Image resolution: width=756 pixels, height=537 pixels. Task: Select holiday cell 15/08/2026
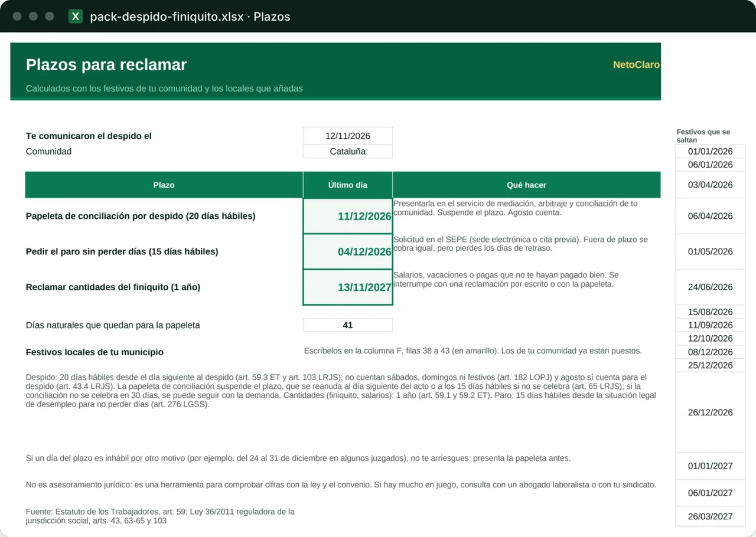[710, 312]
